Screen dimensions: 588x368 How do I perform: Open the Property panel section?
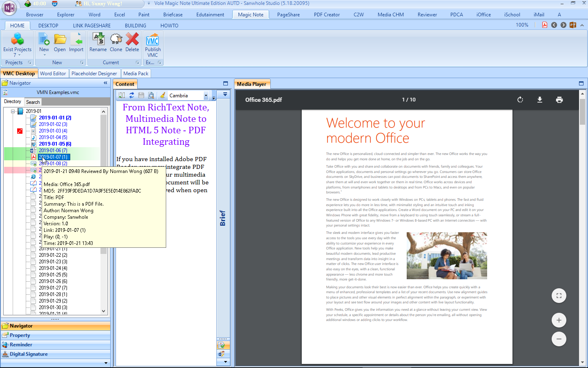(56, 335)
